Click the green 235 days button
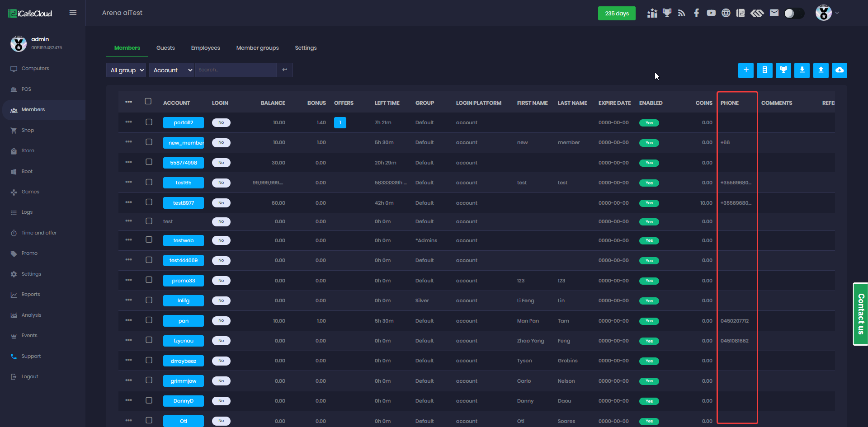The image size is (868, 427). (x=617, y=14)
